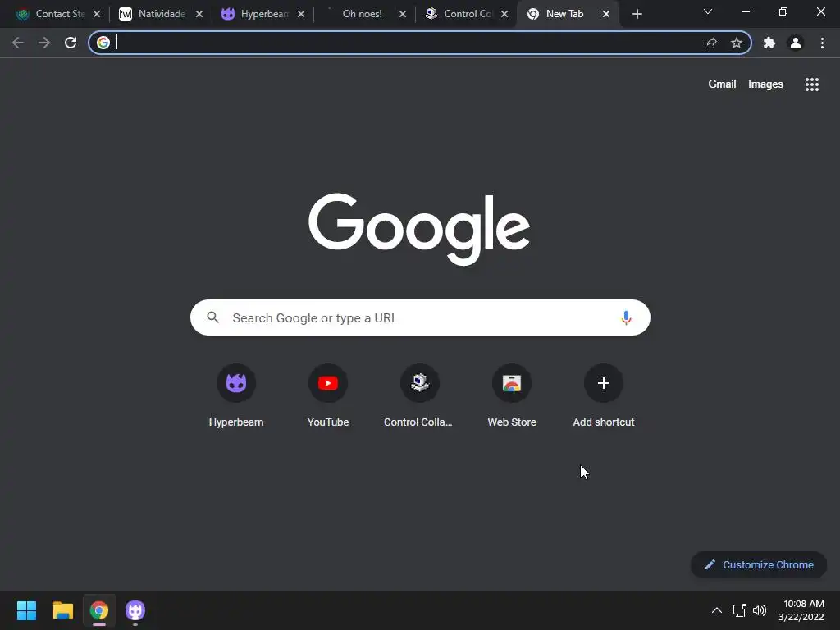Click the Google icon in the address bar
840x630 pixels.
click(x=103, y=43)
